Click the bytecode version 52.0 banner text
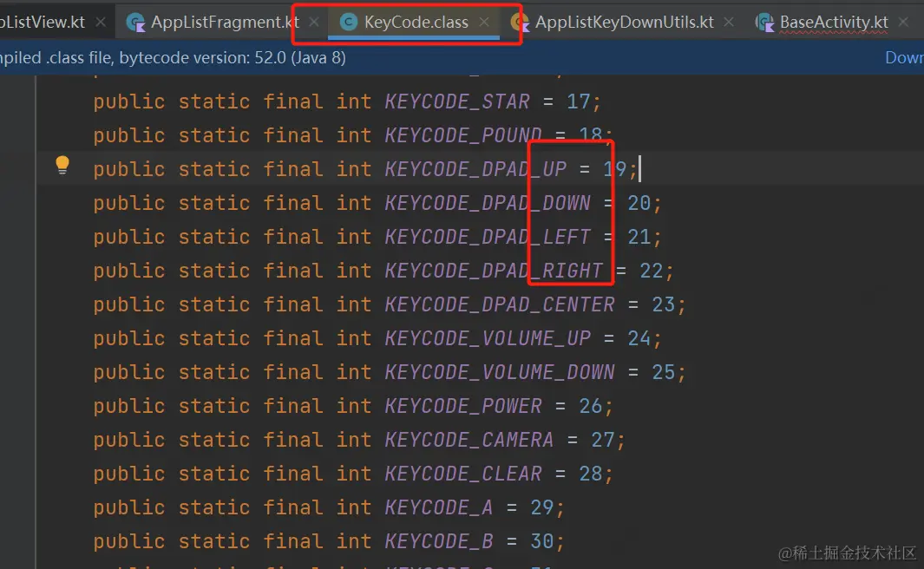This screenshot has height=569, width=924. (173, 58)
